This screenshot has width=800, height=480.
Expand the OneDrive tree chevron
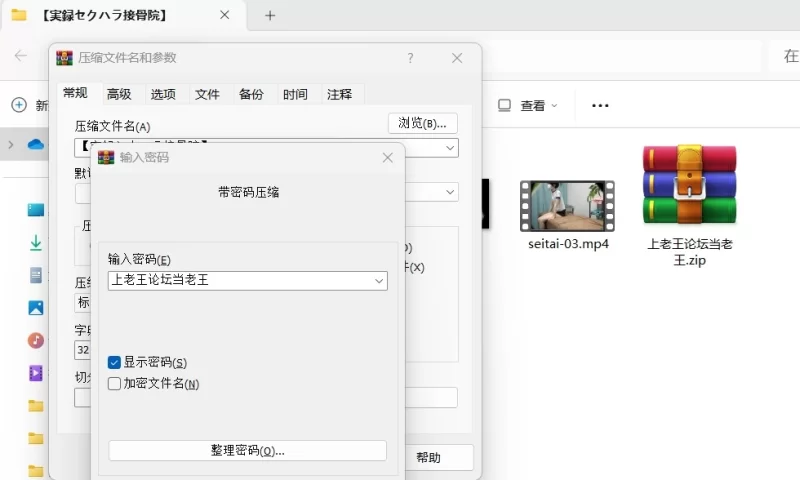[11, 145]
